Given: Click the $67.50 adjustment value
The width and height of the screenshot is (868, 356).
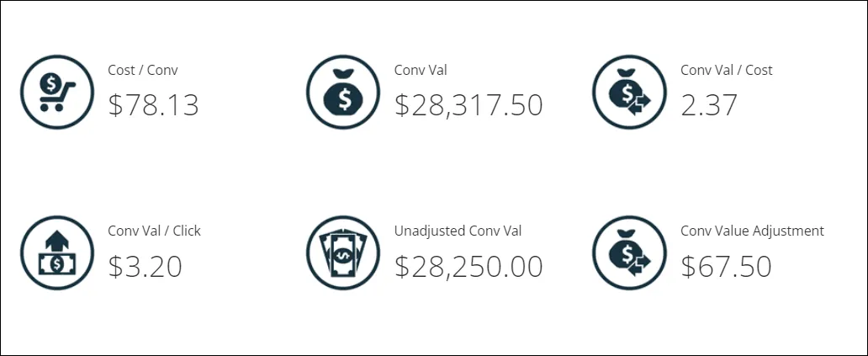Looking at the screenshot, I should tap(726, 266).
